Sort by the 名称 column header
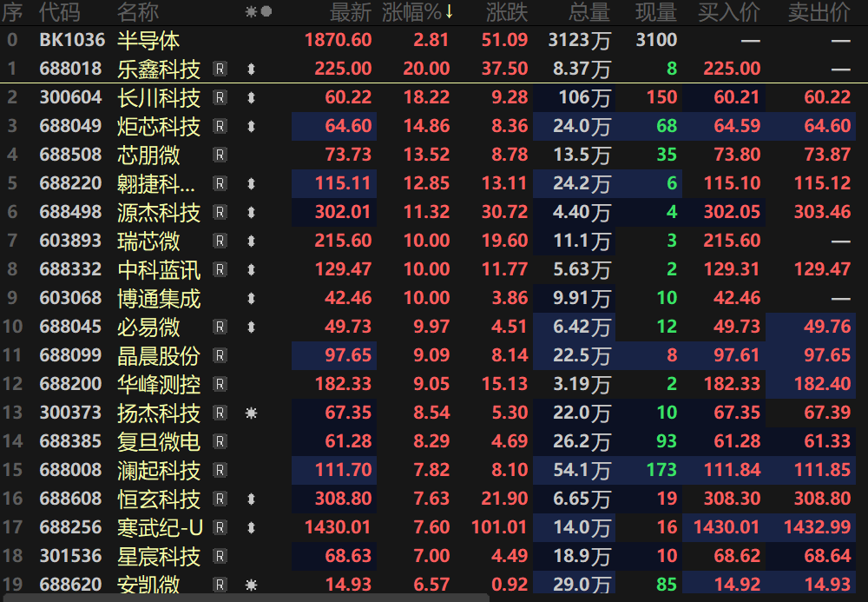 coord(138,12)
